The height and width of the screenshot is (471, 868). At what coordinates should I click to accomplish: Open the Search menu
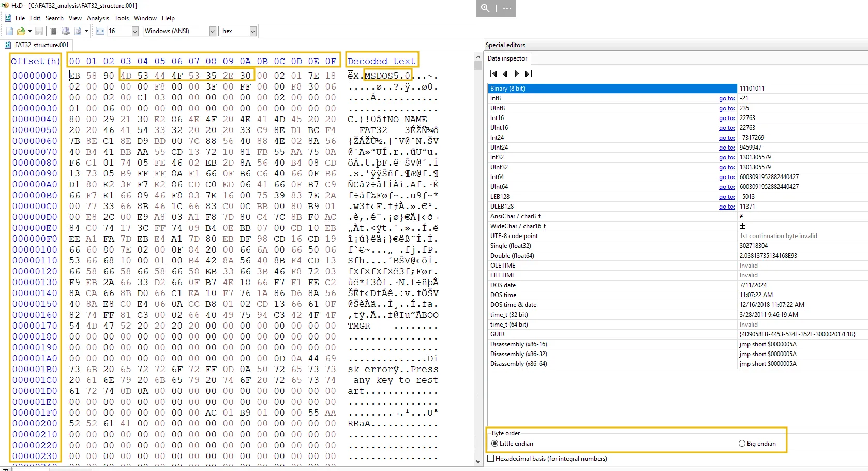54,18
